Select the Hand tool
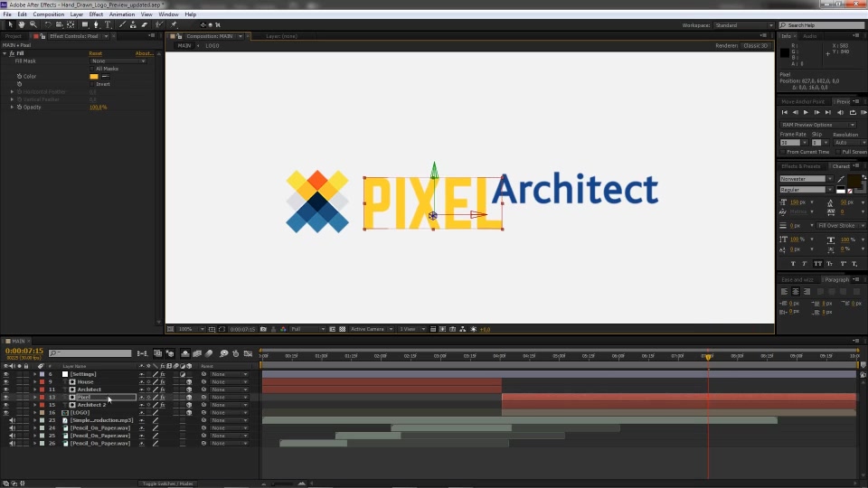Viewport: 868px width, 488px height. coord(22,24)
